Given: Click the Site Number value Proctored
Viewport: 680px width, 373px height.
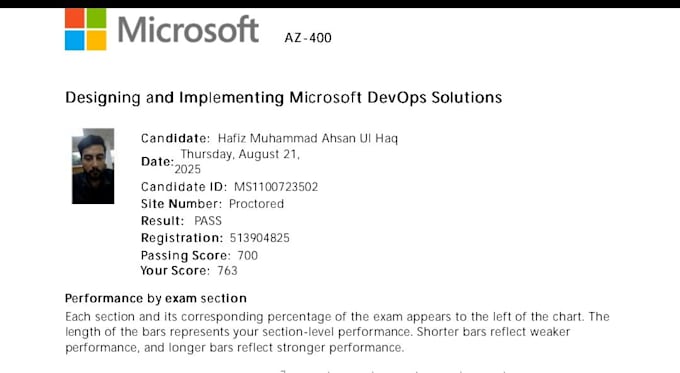Looking at the screenshot, I should coord(256,204).
